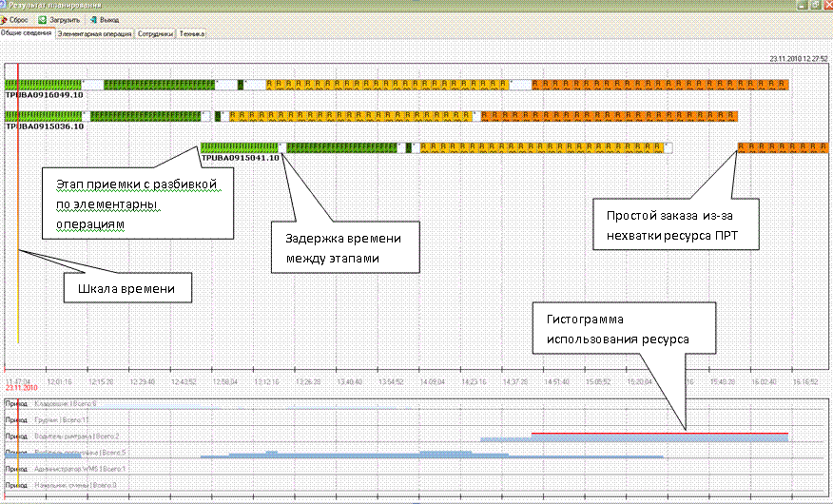Select order bar TPUBA0916049.10 green stage
The width and height of the screenshot is (833, 504).
48,85
